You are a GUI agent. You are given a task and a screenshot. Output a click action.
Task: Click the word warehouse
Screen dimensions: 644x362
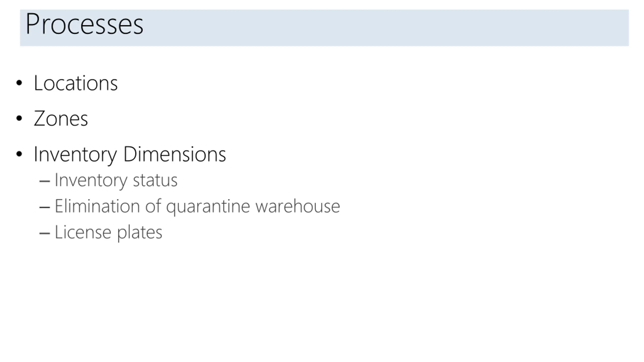298,206
